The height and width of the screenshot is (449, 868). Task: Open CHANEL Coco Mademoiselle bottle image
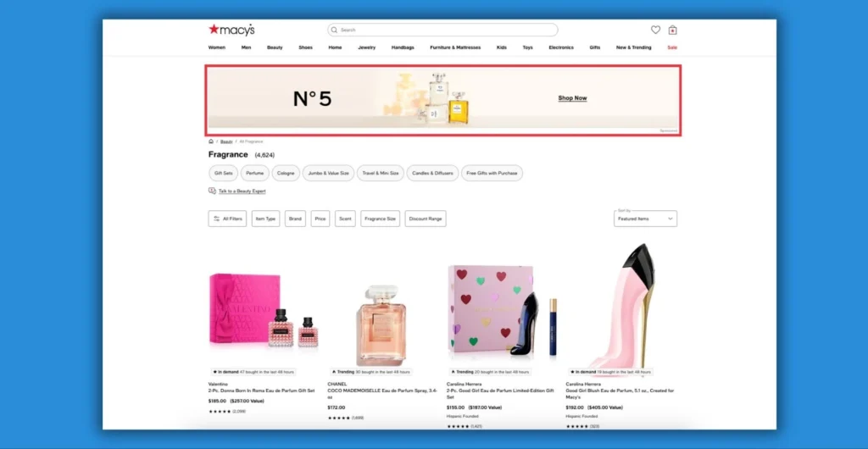pos(381,325)
